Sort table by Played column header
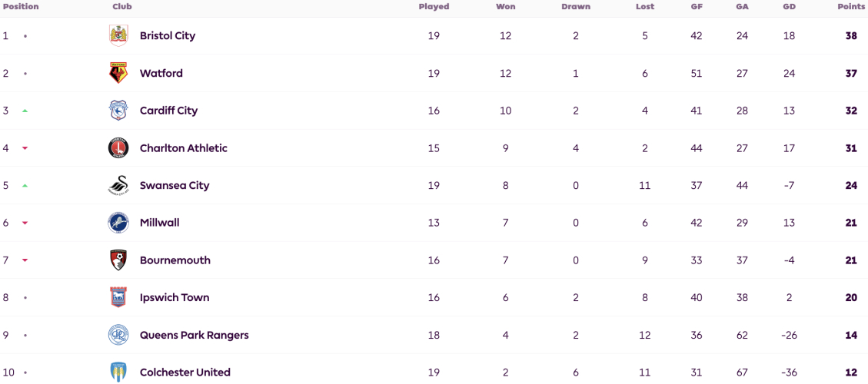The width and height of the screenshot is (868, 384). point(434,7)
